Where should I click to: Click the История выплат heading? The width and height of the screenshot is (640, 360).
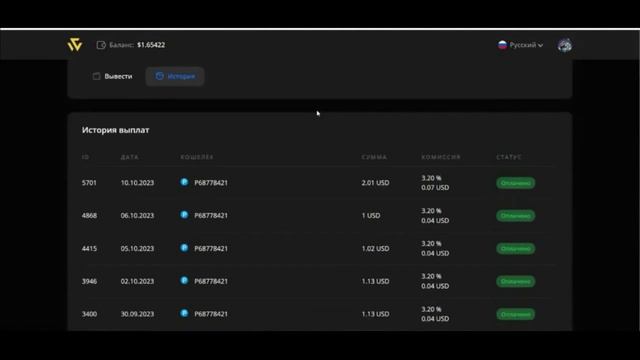[x=116, y=130]
